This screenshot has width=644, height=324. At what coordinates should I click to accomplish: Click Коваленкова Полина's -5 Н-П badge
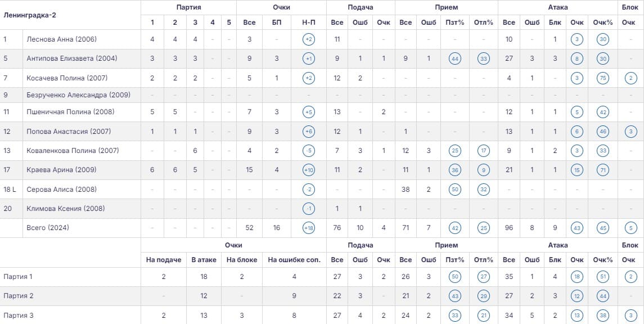coord(308,151)
